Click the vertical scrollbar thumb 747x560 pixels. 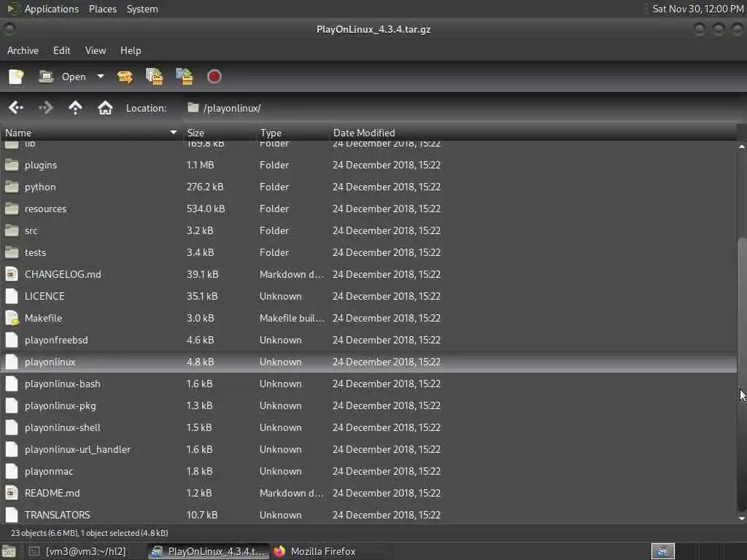click(x=742, y=374)
